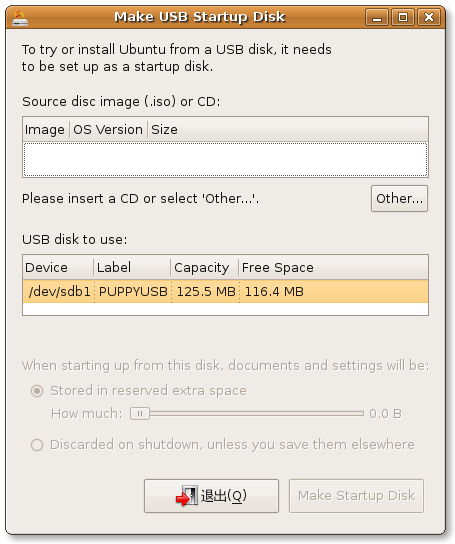Select the /dev/sdb1 PUPPYUSB disk row

[225, 291]
